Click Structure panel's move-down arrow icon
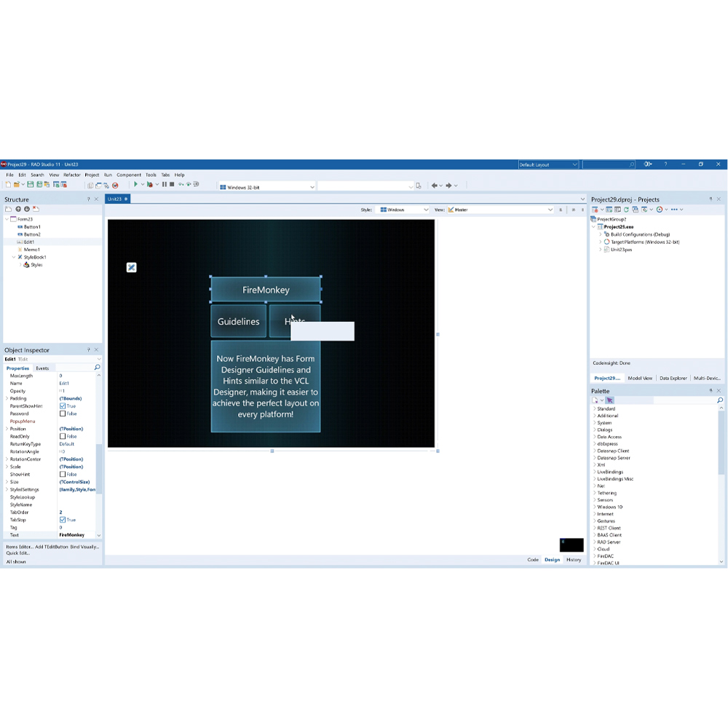728x728 pixels. (27, 210)
